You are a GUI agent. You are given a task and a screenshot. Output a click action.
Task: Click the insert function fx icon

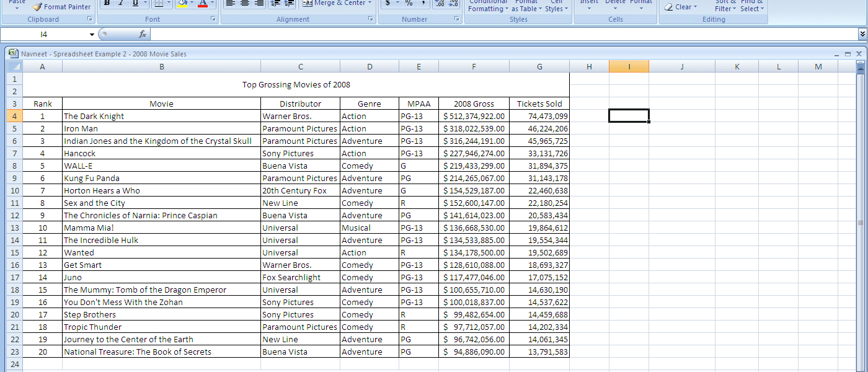coord(143,34)
